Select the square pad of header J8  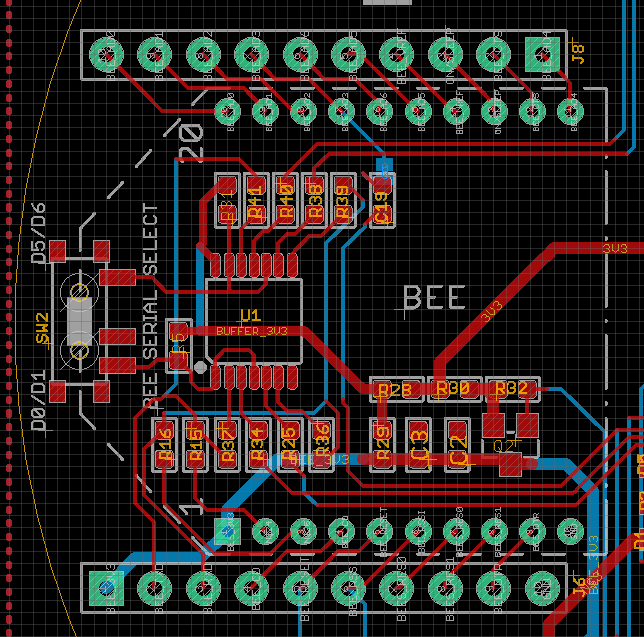pyautogui.click(x=542, y=54)
